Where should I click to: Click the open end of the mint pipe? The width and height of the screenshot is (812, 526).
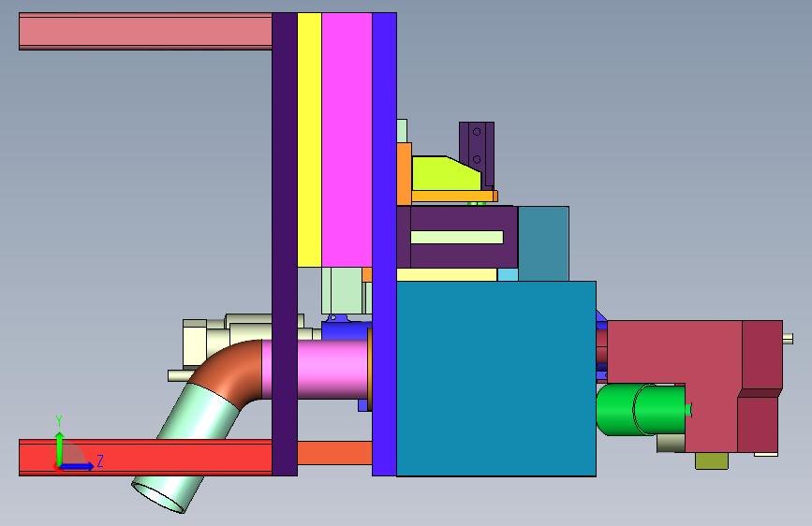pyautogui.click(x=157, y=498)
